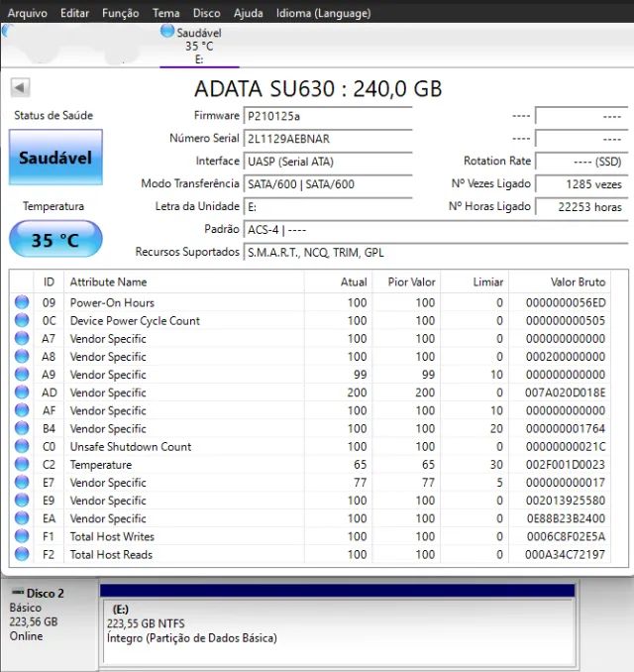Click the ID column header
The height and width of the screenshot is (672, 634).
[x=49, y=282]
